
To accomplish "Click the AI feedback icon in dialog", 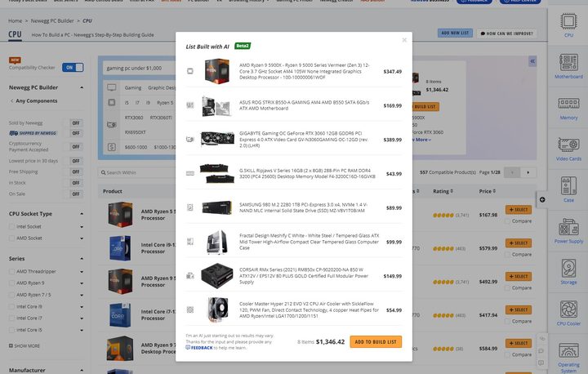I will pyautogui.click(x=188, y=347).
